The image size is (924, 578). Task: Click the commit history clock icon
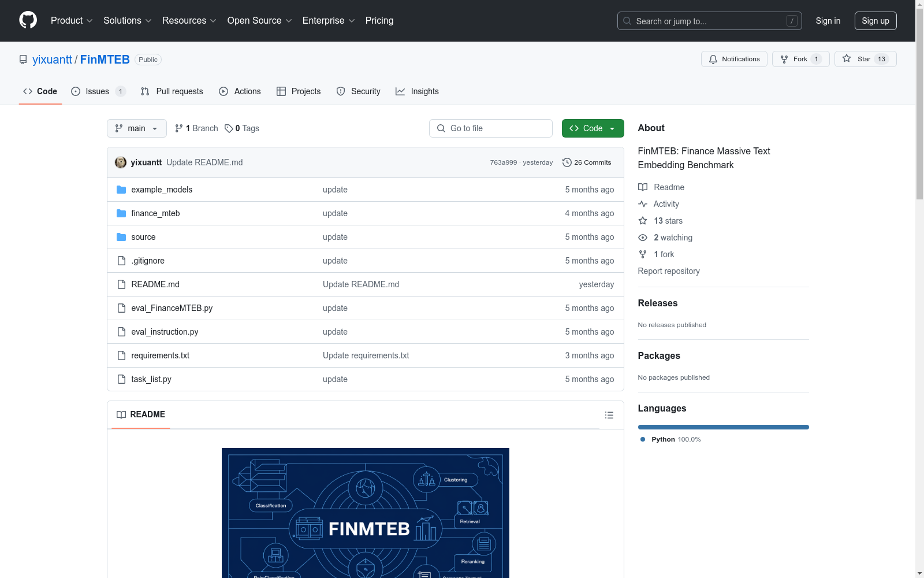(x=567, y=162)
